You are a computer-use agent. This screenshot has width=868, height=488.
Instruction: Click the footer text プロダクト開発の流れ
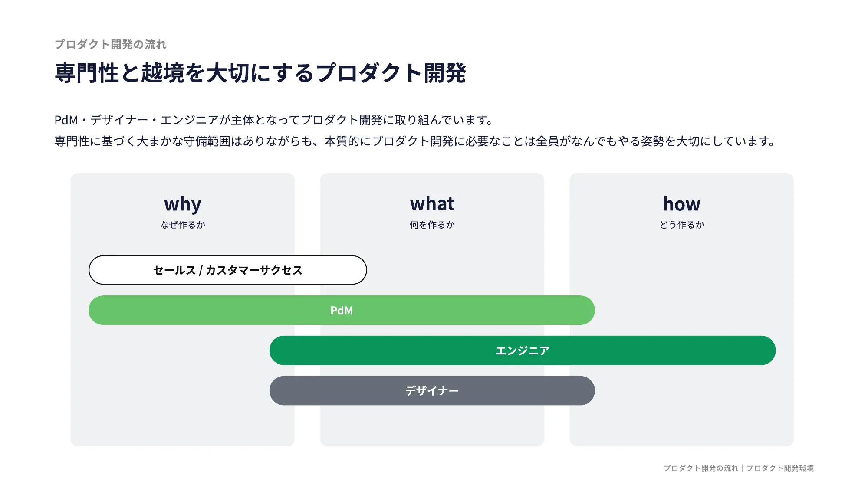point(701,468)
